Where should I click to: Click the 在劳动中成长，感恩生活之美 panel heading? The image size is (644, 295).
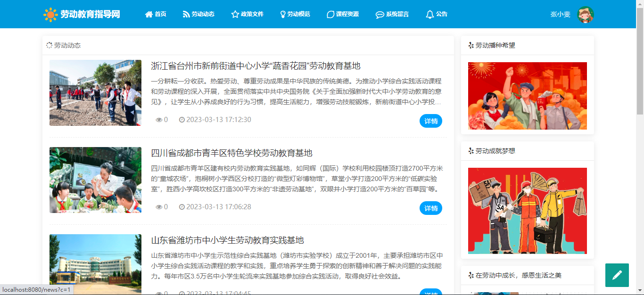point(519,275)
